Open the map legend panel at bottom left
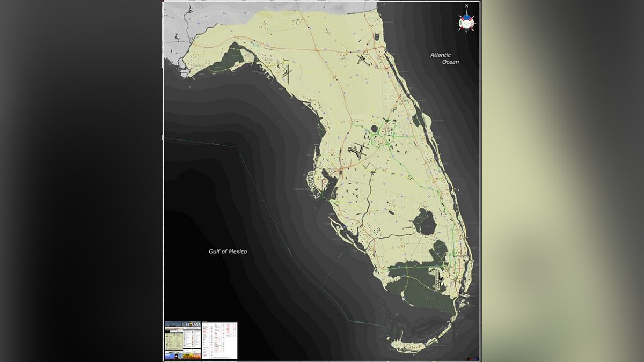The width and height of the screenshot is (644, 362). click(x=182, y=340)
